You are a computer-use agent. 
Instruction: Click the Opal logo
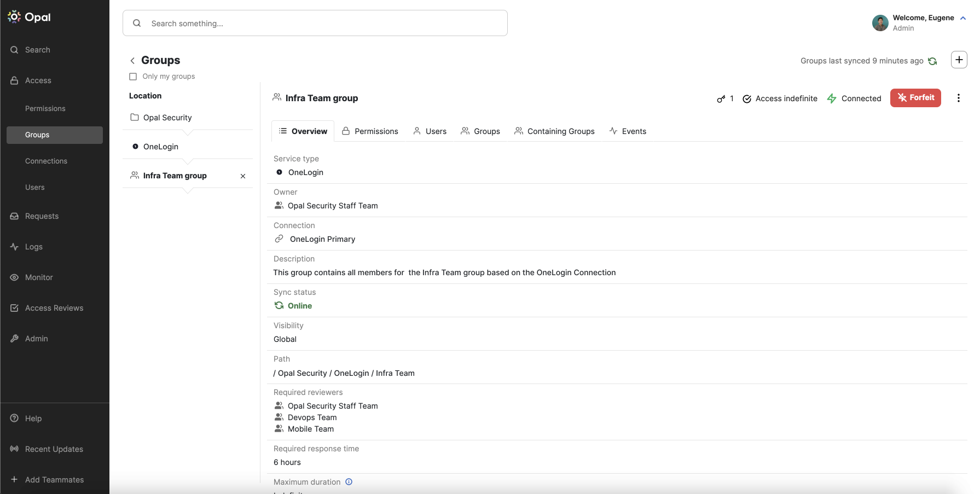[x=29, y=17]
